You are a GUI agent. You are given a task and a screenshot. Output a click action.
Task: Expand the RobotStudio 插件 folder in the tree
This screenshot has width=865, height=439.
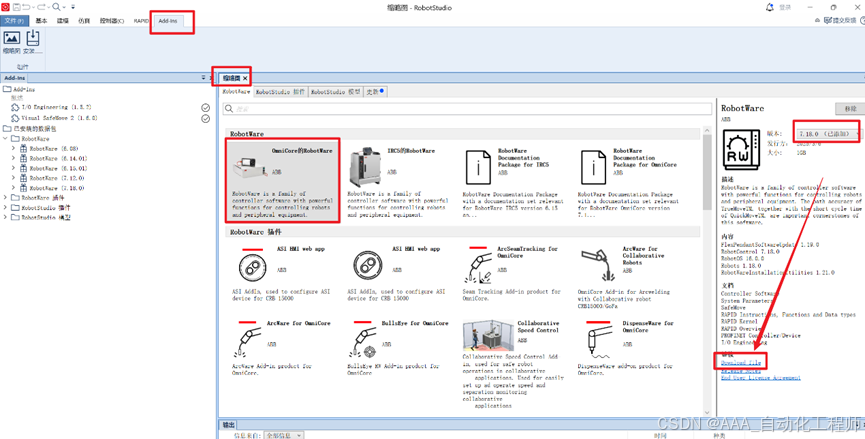click(6, 207)
